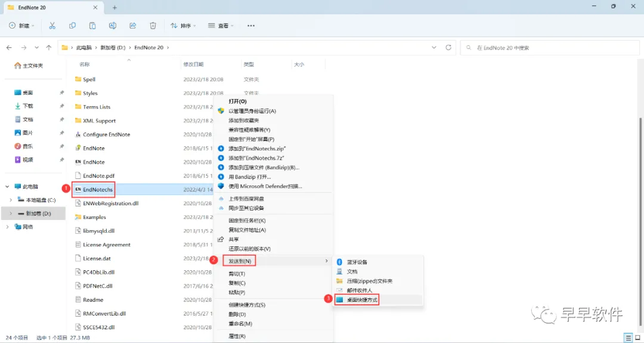Viewport: 644px width, 343px height.
Task: Click the Downloads arrow icon in sidebar
Action: (17, 106)
